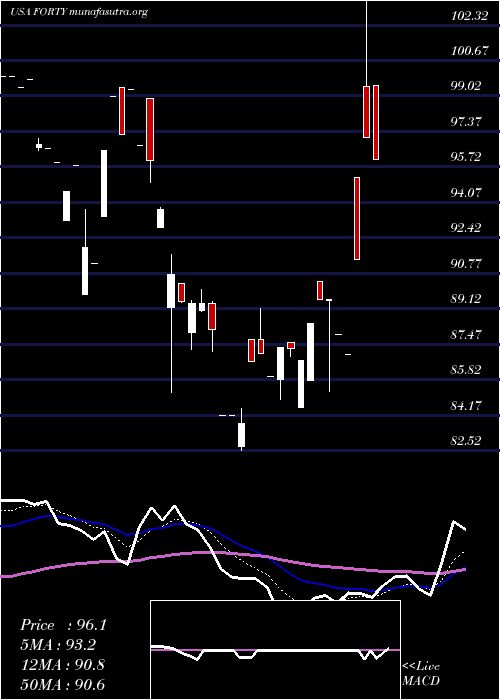
Task: Click the 102.32 price axis label
Action: coord(469,17)
